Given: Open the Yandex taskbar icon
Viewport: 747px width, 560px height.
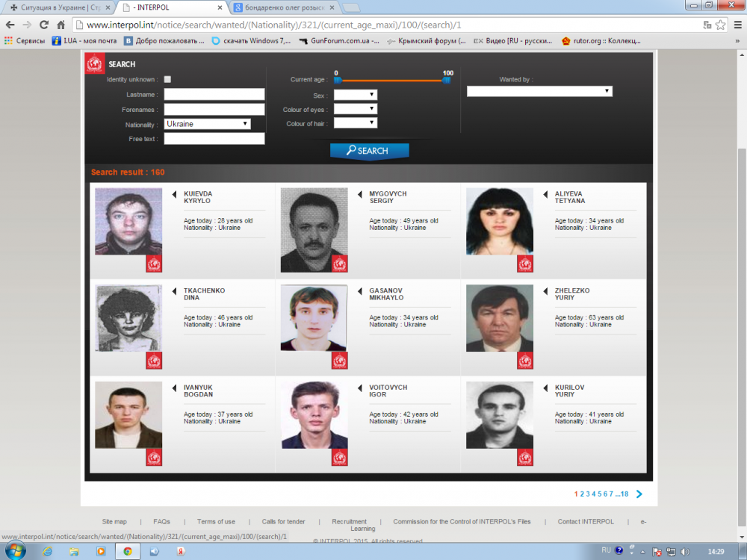Looking at the screenshot, I should 181,551.
